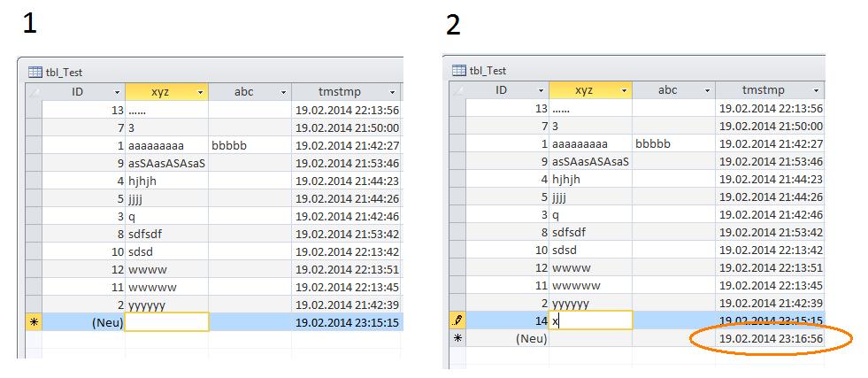This screenshot has height=378, width=868.
Task: Switch to the tbl_Test tab in the right window
Action: point(487,71)
